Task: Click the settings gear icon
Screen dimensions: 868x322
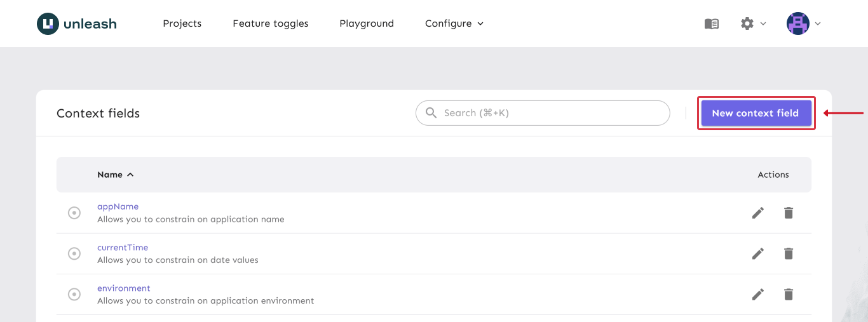Action: (747, 23)
